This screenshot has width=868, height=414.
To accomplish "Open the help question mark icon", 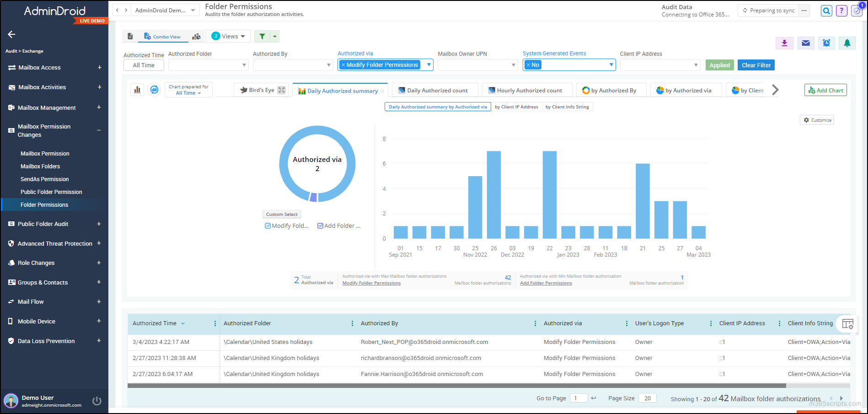I will click(x=841, y=11).
